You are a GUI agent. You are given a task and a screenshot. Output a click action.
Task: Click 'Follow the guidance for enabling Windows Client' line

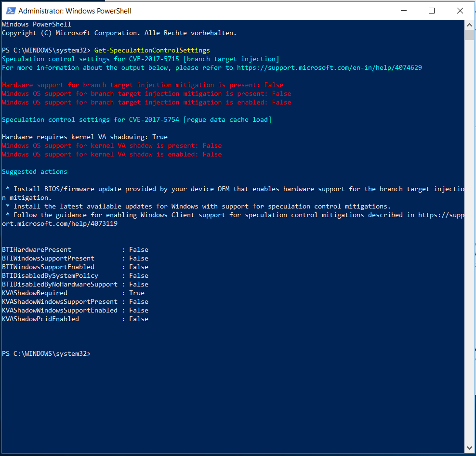(x=233, y=220)
